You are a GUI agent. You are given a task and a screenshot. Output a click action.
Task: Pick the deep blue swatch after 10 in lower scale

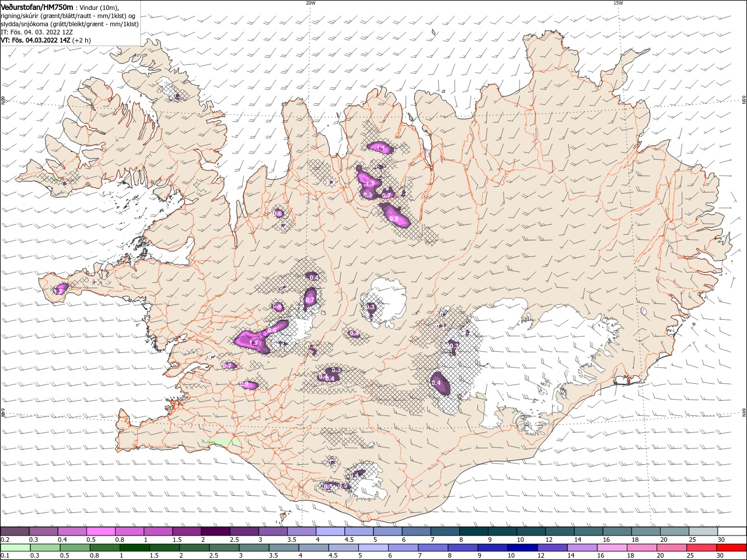click(522, 548)
